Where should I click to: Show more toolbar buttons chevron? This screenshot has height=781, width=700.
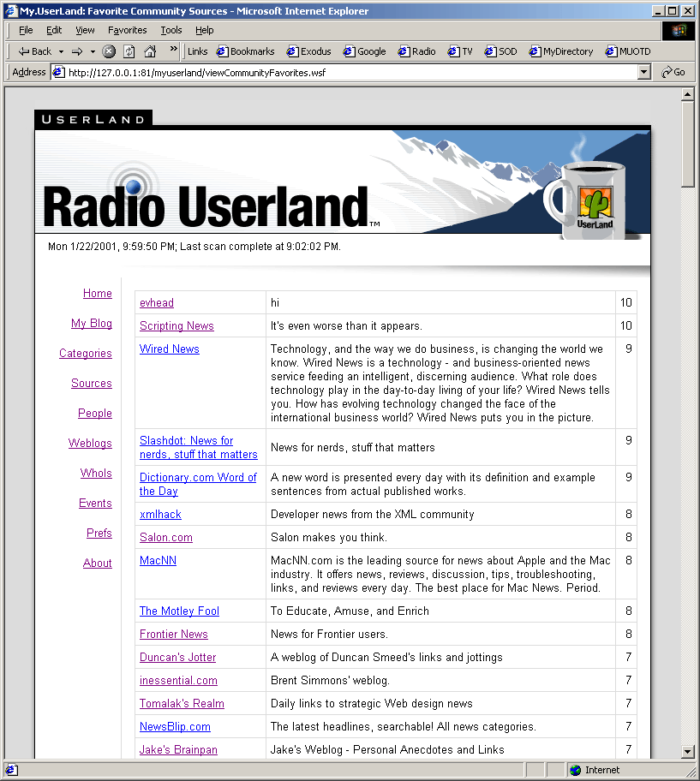coord(174,51)
